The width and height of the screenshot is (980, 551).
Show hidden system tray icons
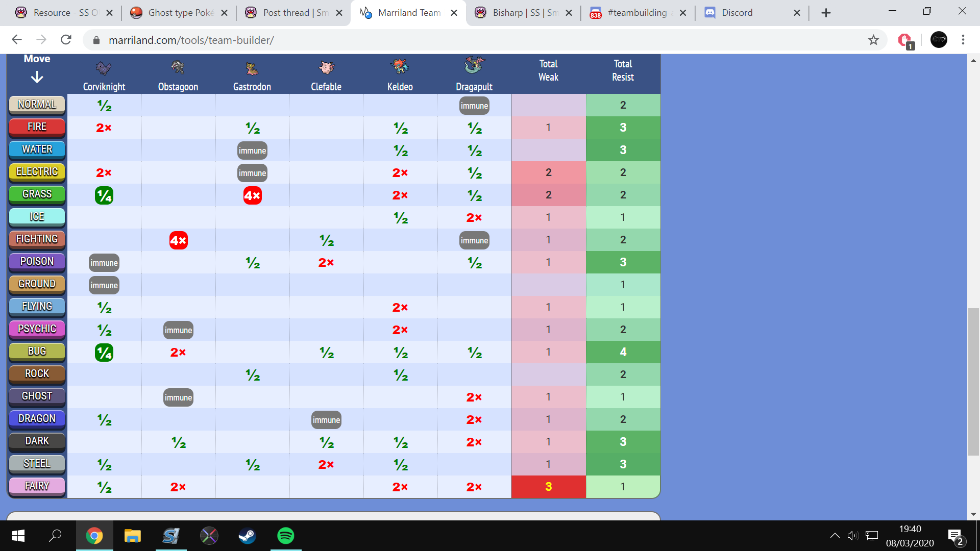tap(835, 536)
